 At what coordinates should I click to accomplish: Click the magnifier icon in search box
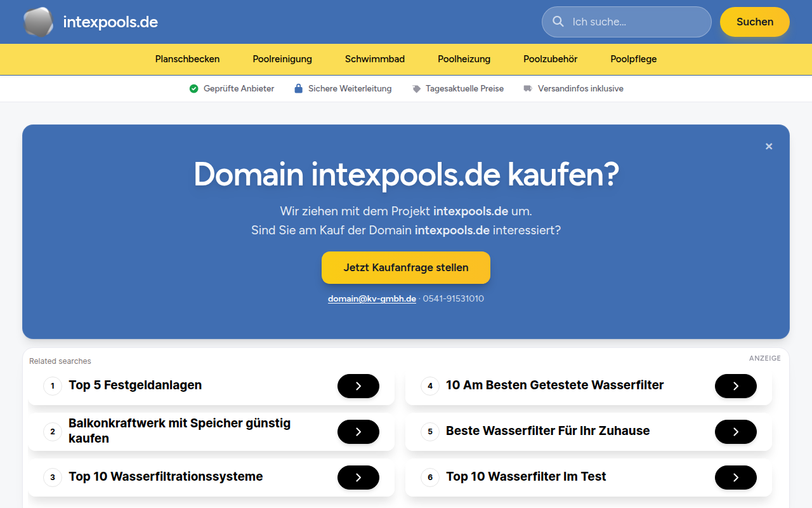tap(558, 22)
